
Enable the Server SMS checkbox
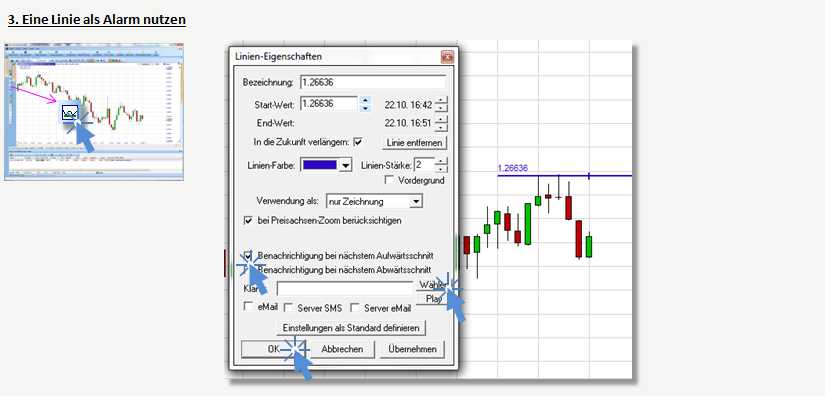pyautogui.click(x=288, y=308)
